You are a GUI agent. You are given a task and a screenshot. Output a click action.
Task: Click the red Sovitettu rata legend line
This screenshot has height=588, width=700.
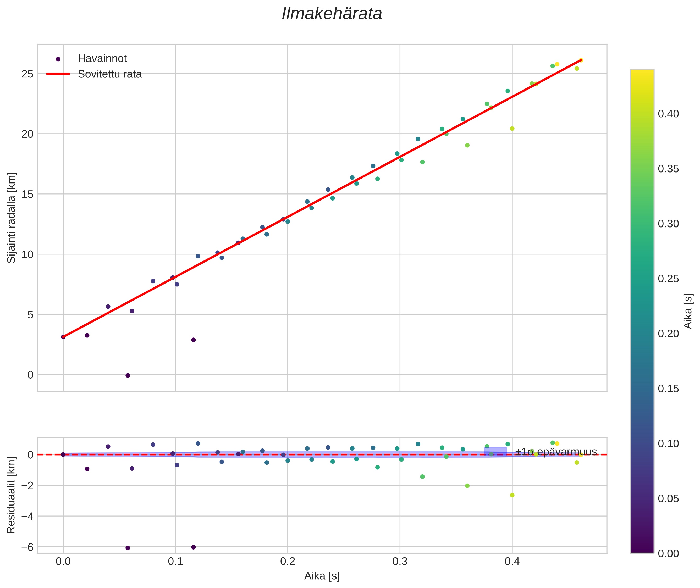click(58, 74)
